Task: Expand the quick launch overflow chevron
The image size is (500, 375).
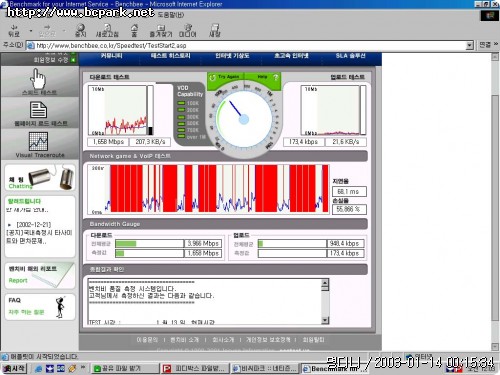Action: tap(83, 367)
